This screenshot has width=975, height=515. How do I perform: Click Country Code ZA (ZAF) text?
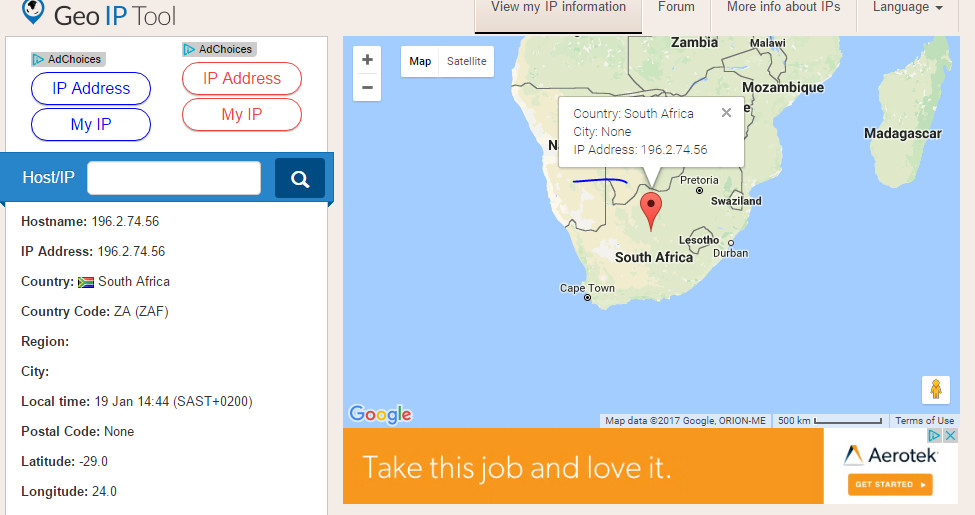click(x=95, y=312)
